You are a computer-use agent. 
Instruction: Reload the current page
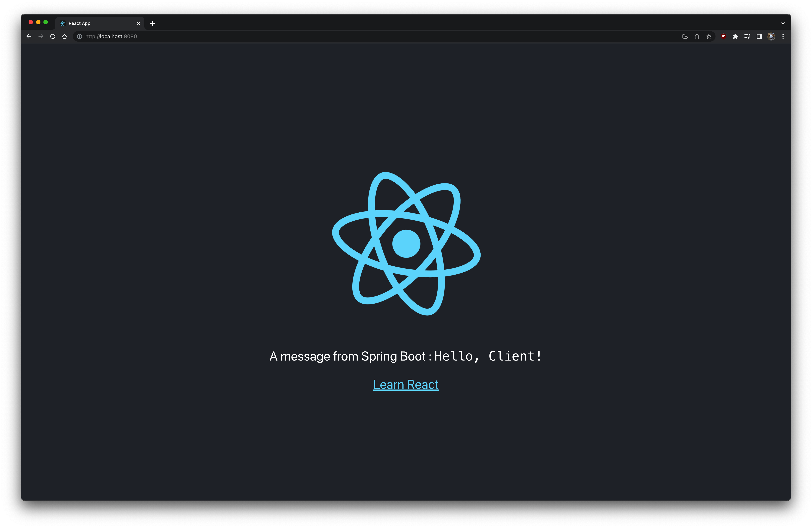[x=53, y=37]
